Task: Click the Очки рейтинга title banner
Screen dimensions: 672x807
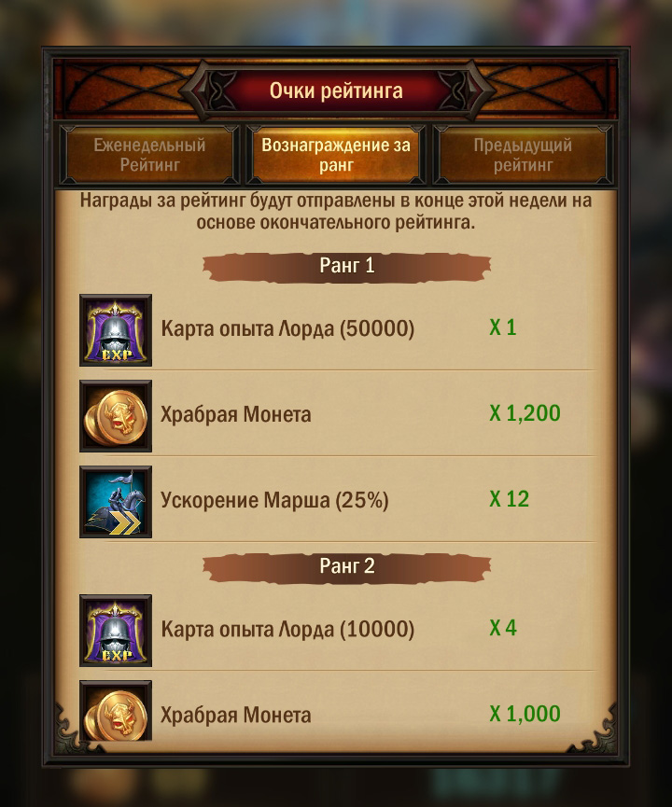Action: click(x=336, y=90)
